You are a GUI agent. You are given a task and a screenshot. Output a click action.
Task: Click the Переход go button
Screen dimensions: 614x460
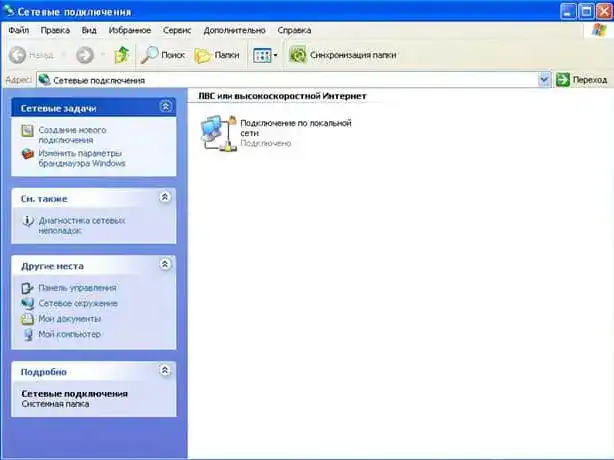pyautogui.click(x=581, y=80)
